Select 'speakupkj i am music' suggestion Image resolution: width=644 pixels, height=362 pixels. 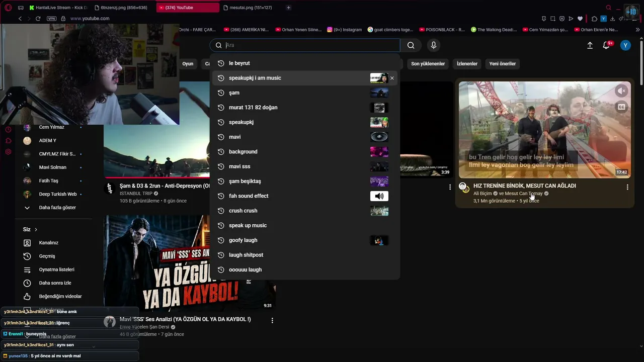[x=305, y=78]
